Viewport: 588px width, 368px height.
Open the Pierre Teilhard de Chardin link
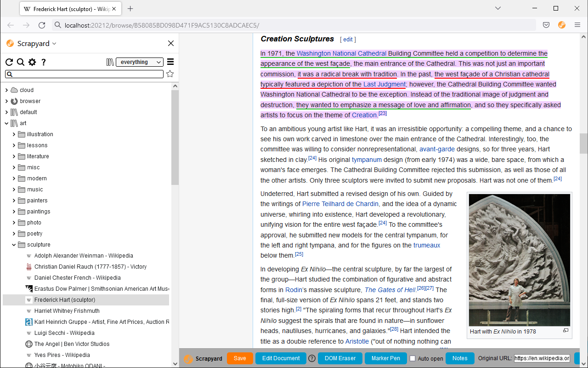[340, 204]
